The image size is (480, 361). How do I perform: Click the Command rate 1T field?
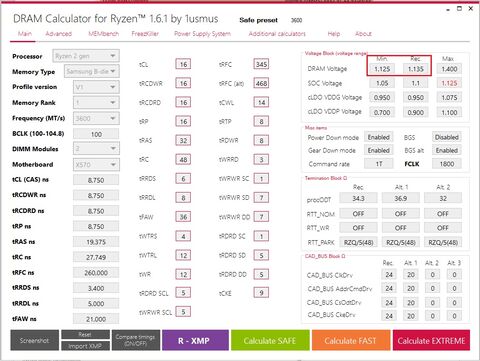point(379,164)
